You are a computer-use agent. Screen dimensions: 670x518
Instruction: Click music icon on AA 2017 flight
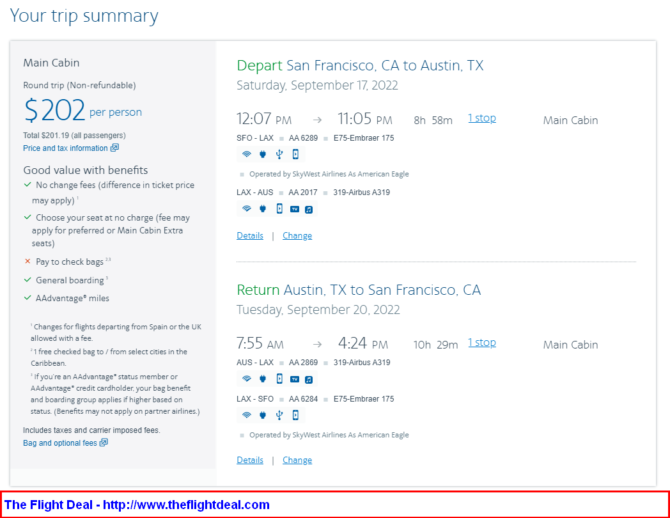[x=309, y=209]
